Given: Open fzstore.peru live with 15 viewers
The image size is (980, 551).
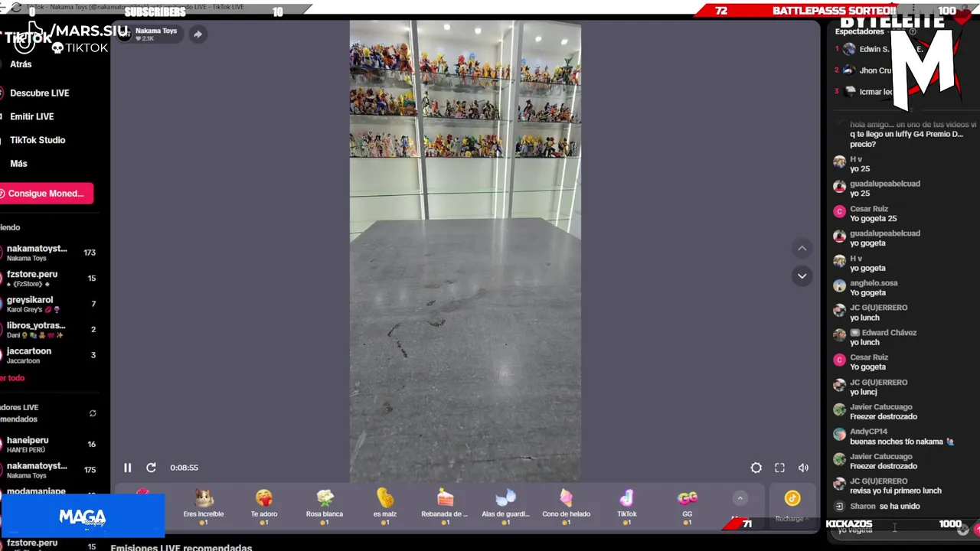Looking at the screenshot, I should point(50,279).
